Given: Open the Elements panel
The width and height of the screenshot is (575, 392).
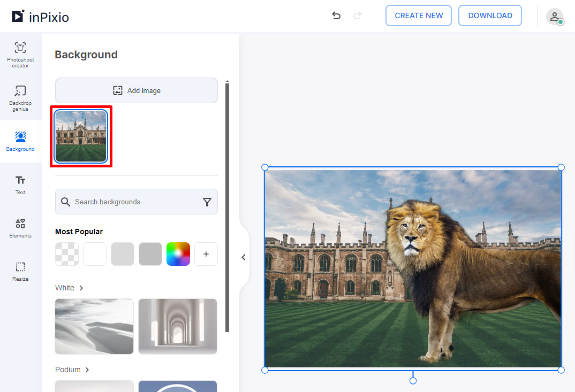Looking at the screenshot, I should tap(20, 228).
